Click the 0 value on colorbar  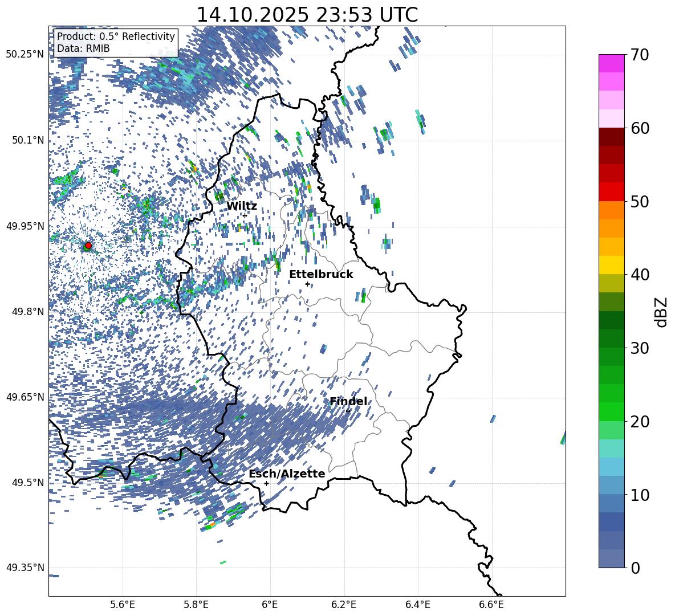click(635, 568)
